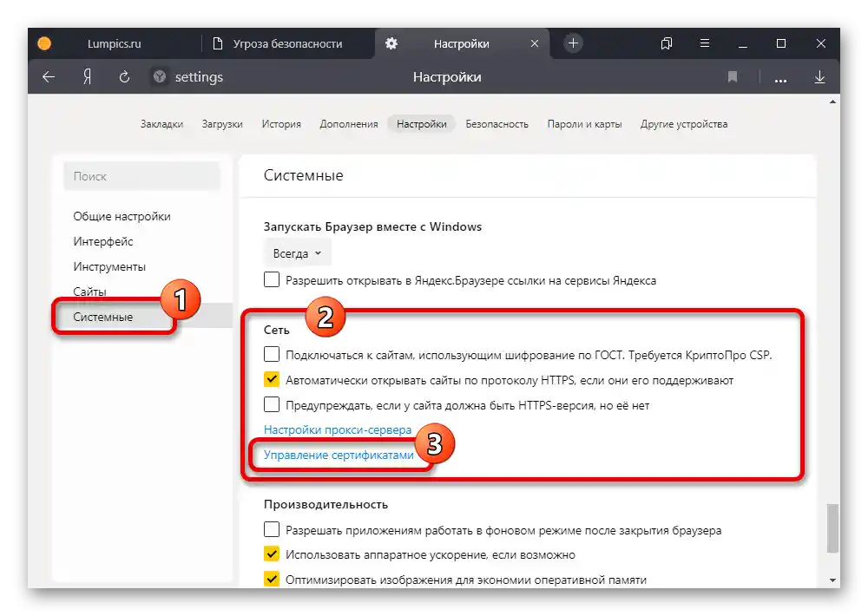Enable background apps after closing browser
This screenshot has height=616, width=868.
click(271, 529)
